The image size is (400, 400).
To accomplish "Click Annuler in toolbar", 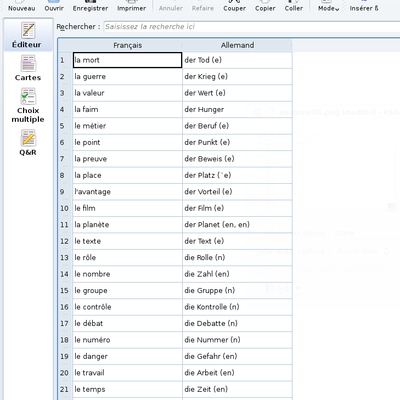I will click(x=171, y=6).
